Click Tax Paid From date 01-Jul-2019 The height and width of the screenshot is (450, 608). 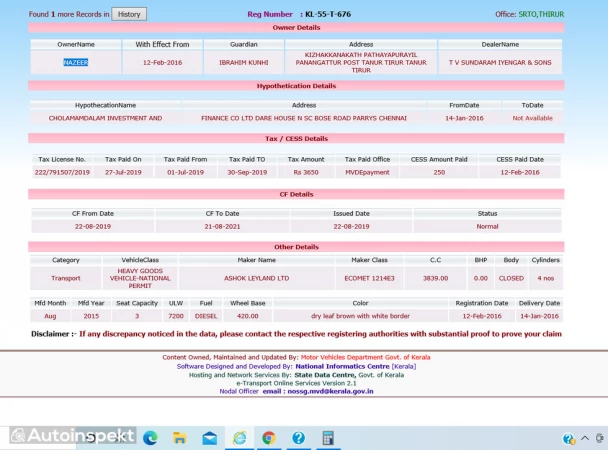click(x=185, y=172)
